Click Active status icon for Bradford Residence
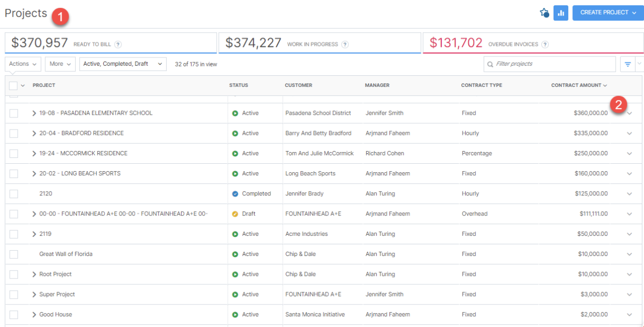This screenshot has height=327, width=644. point(235,133)
